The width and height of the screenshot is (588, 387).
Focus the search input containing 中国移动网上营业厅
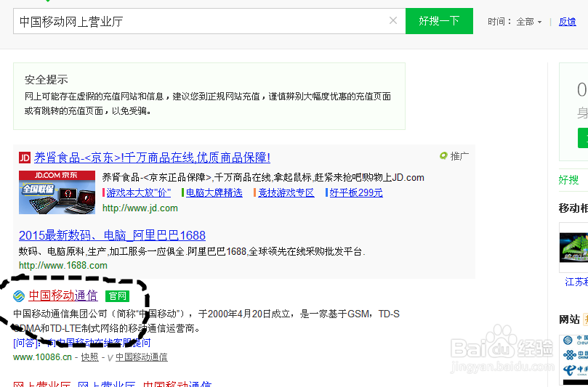pos(209,21)
